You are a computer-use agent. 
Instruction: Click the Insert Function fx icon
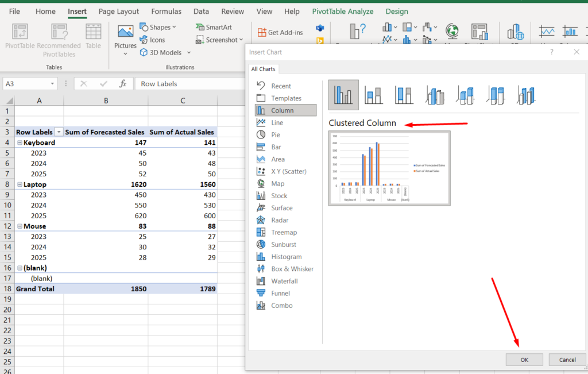tap(123, 84)
